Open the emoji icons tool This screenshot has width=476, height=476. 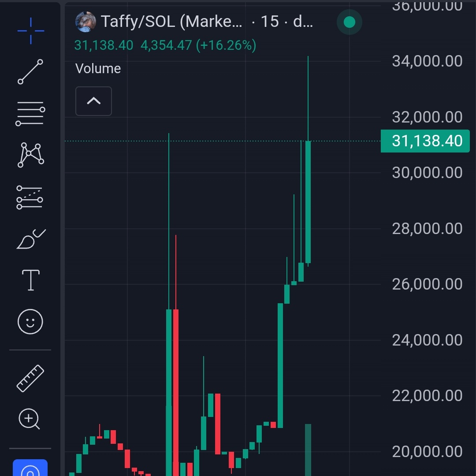(30, 322)
